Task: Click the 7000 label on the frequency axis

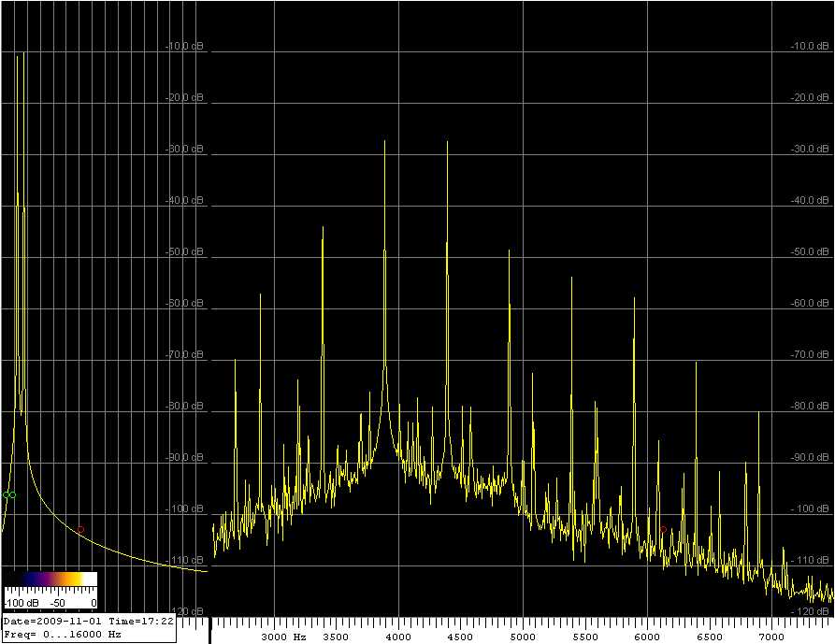Action: click(x=770, y=637)
